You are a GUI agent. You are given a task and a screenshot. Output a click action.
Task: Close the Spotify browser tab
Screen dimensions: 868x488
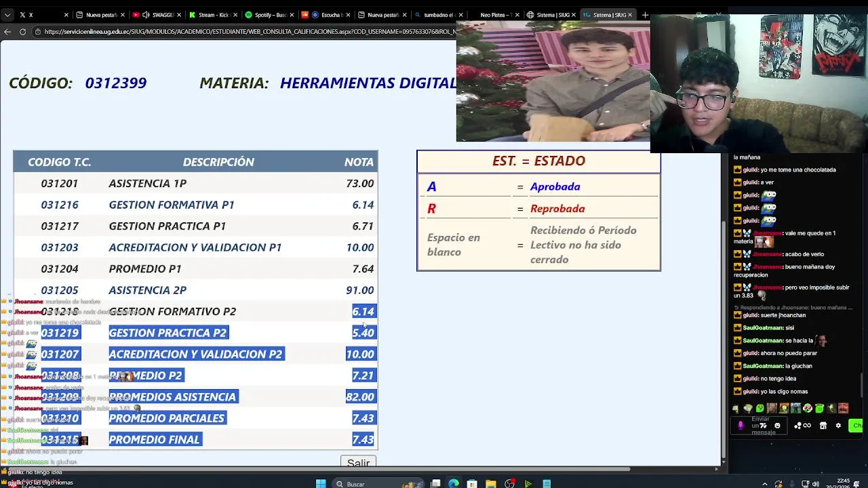tap(292, 14)
